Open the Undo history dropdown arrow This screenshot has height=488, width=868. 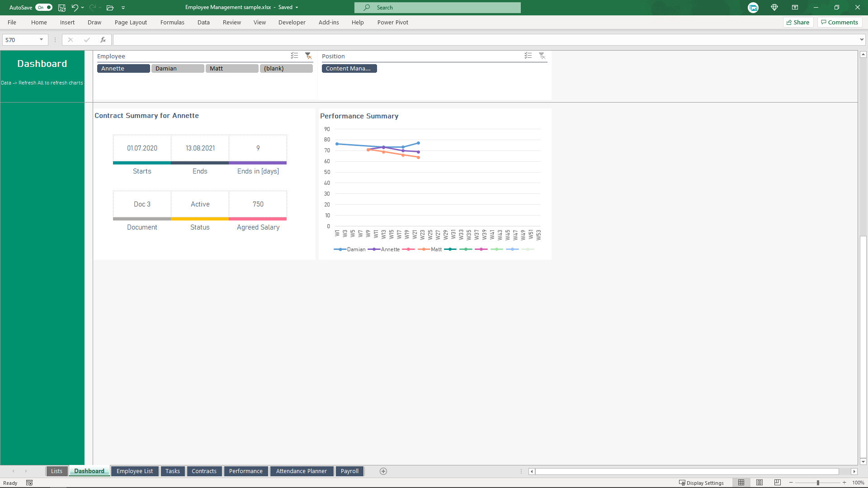point(82,8)
